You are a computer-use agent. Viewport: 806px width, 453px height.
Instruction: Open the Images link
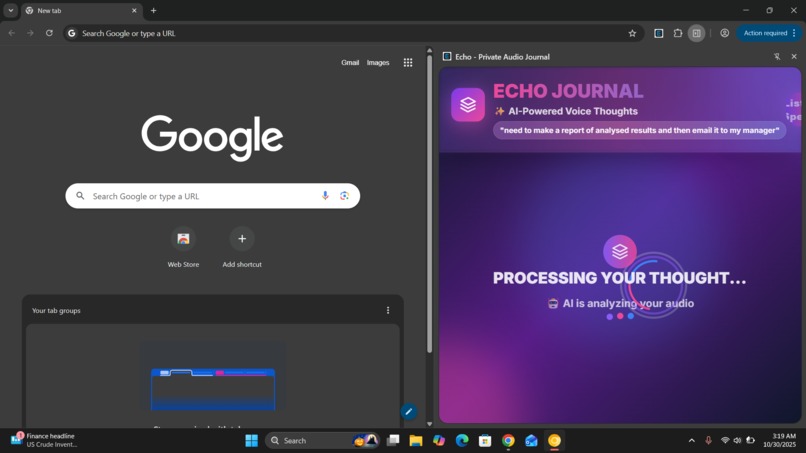(x=378, y=63)
